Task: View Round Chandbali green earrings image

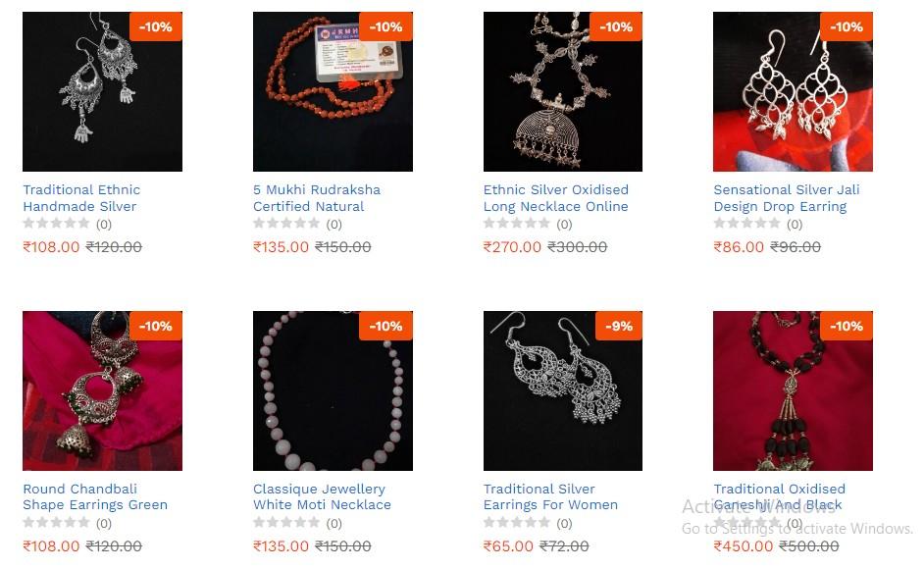Action: point(103,390)
